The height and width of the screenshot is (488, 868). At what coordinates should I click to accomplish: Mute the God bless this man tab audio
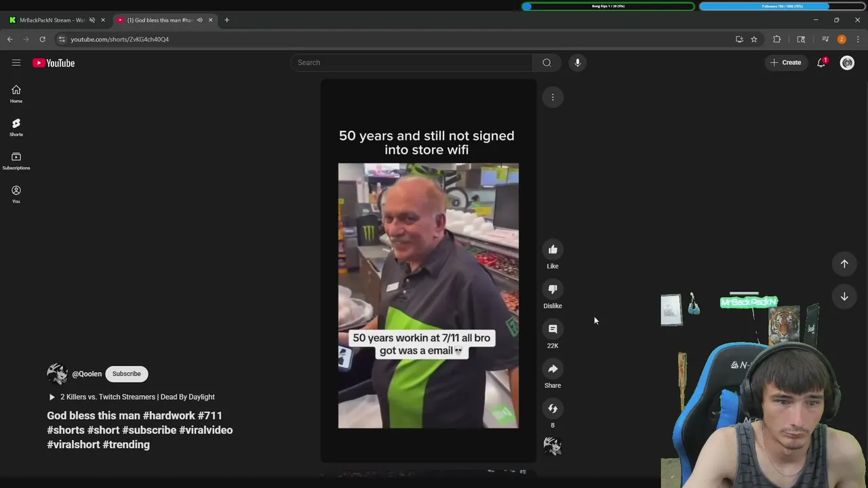[x=199, y=20]
